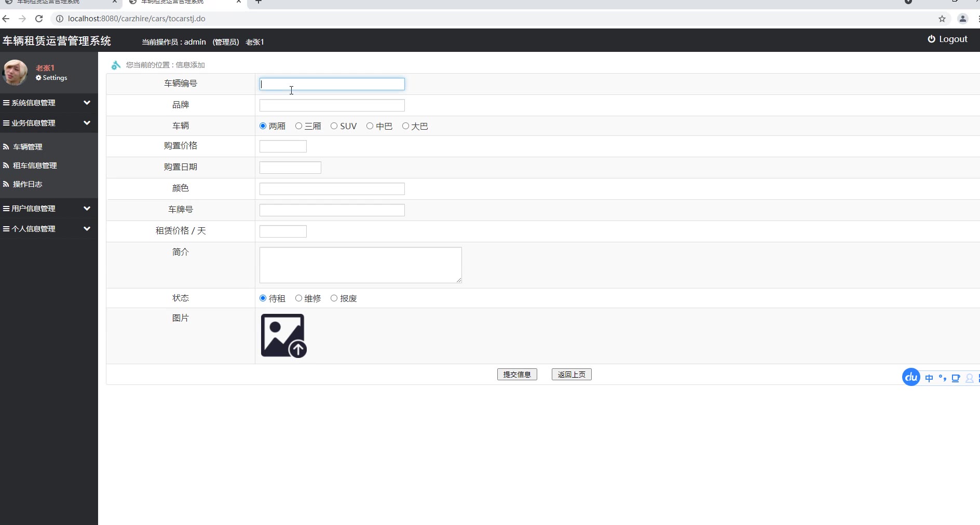Screen dimensions: 980x525
Task: Focus the 颜色 input field
Action: 332,189
